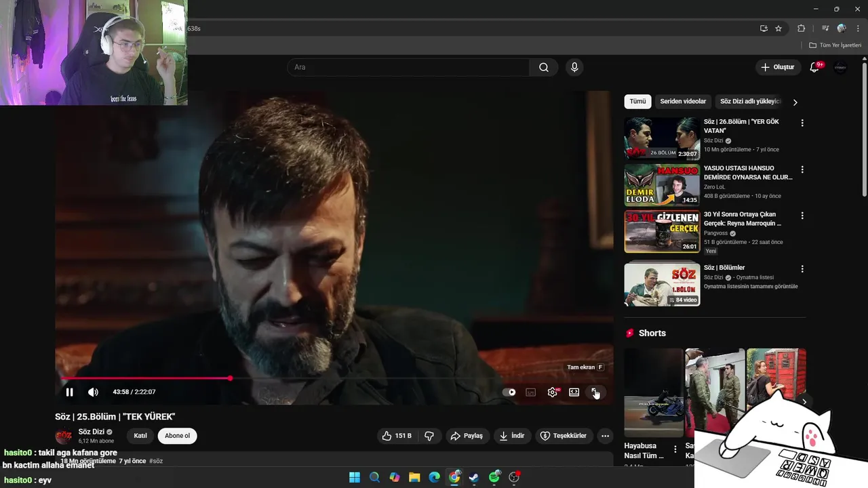Open Hayabusa short options menu
Viewport: 868px width, 488px height.
pyautogui.click(x=675, y=449)
